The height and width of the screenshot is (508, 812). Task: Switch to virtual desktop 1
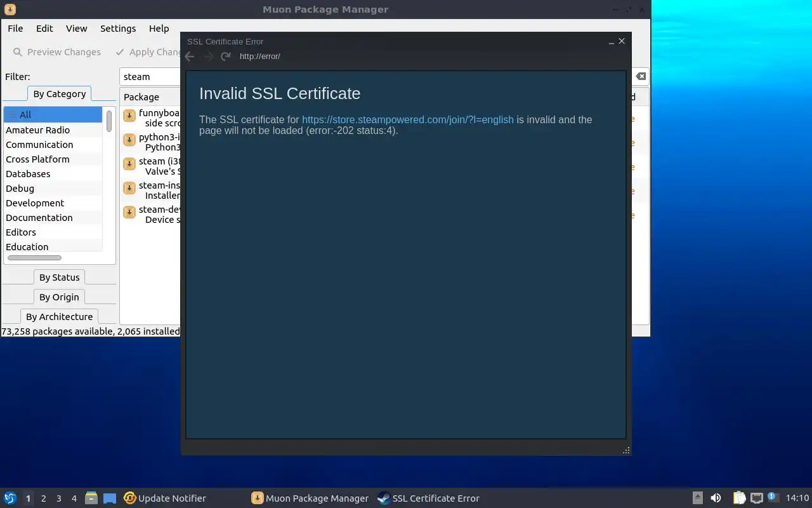pos(28,498)
